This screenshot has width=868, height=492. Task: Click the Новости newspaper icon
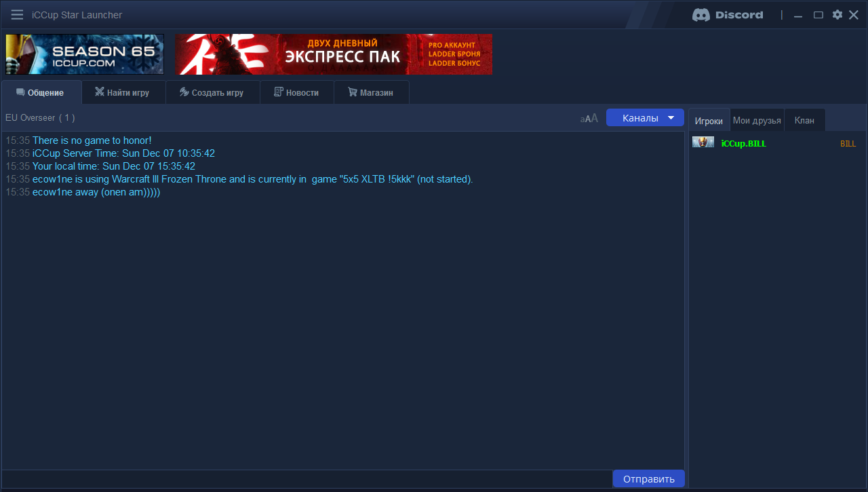(x=279, y=92)
